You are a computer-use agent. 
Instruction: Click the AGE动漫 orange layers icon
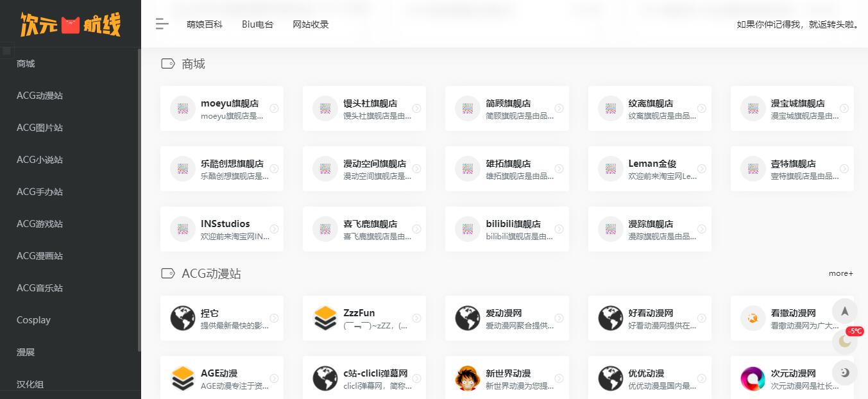[x=183, y=378]
